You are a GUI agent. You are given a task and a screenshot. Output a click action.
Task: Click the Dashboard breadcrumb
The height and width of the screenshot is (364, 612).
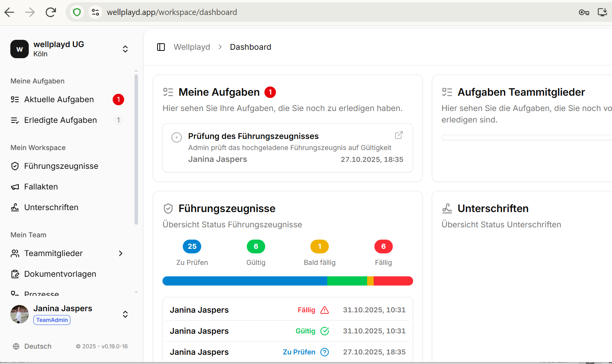(x=251, y=47)
